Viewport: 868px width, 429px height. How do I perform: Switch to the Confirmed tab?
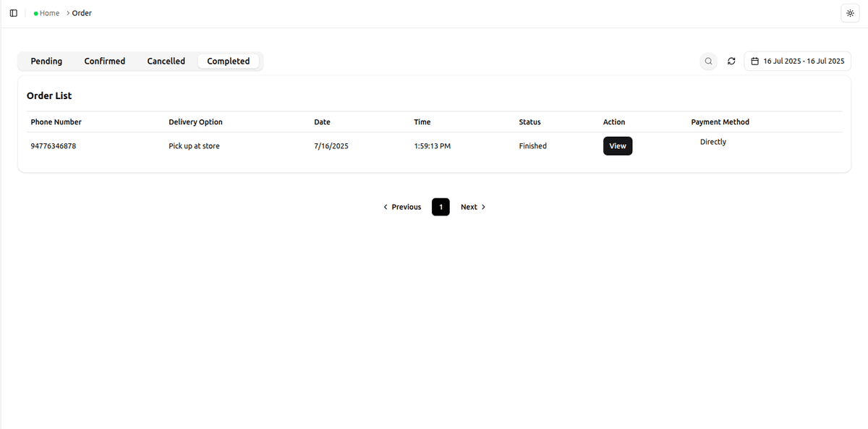coord(104,61)
